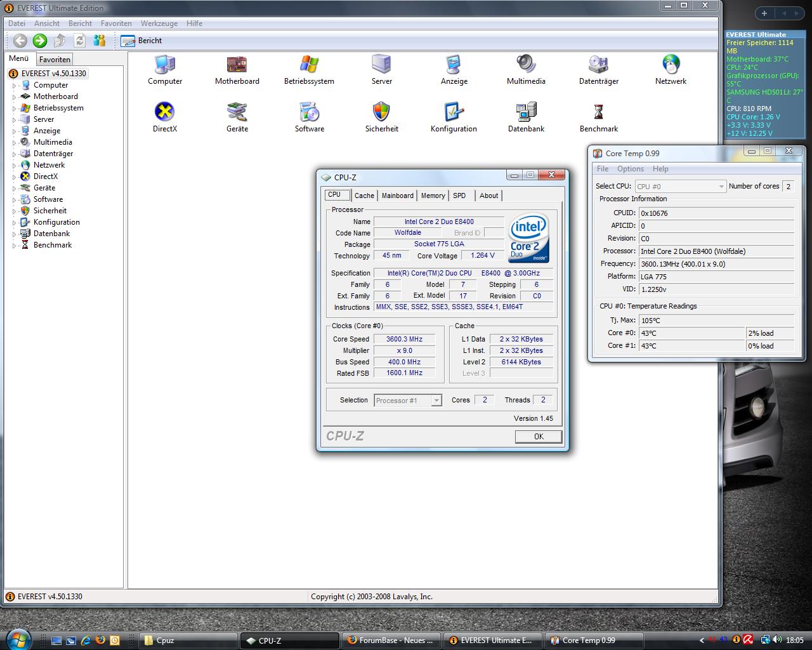Click the users icon in EVEREST toolbar
Image resolution: width=812 pixels, height=650 pixels.
tap(99, 41)
